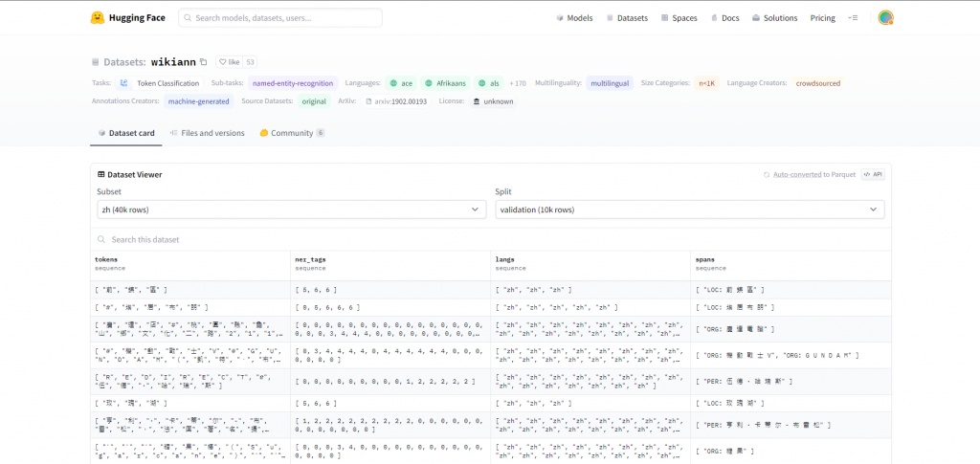Filter by the Afrikaans language tag

point(445,83)
